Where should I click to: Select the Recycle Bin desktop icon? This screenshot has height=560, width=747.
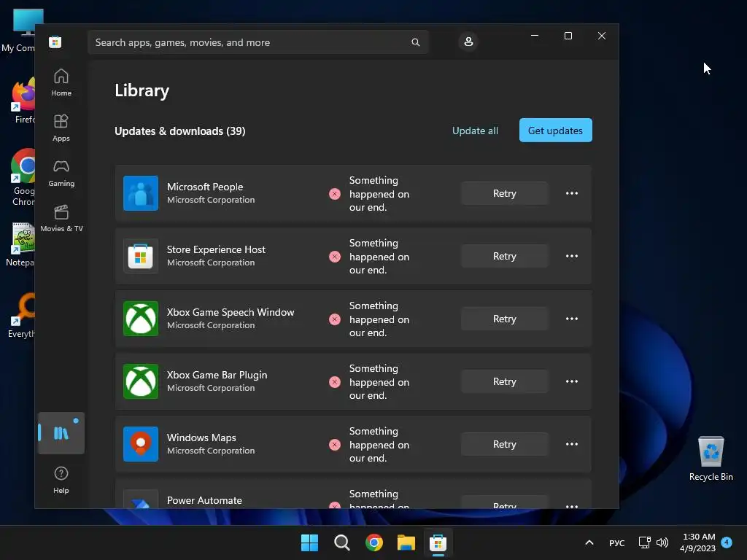[711, 459]
